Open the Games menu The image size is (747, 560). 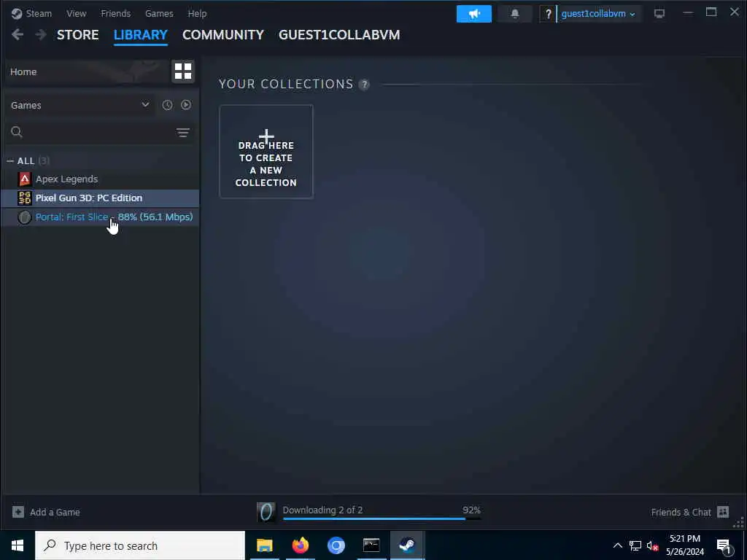(159, 13)
